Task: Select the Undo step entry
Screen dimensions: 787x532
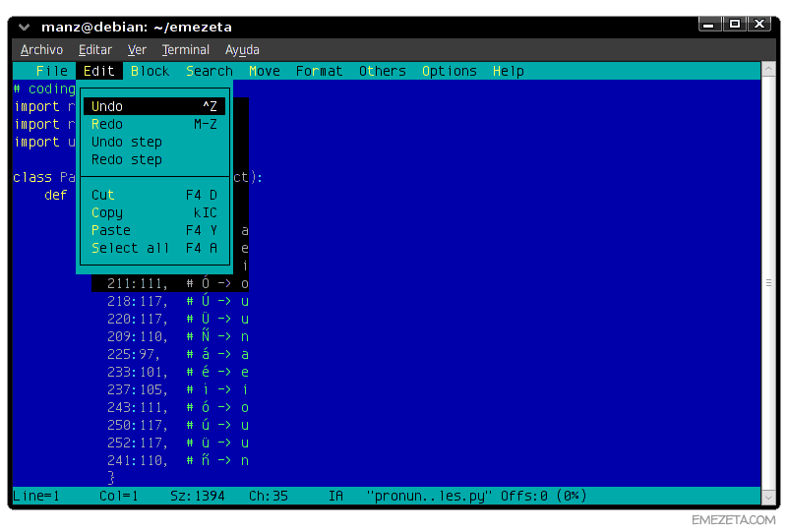Action: (x=154, y=142)
